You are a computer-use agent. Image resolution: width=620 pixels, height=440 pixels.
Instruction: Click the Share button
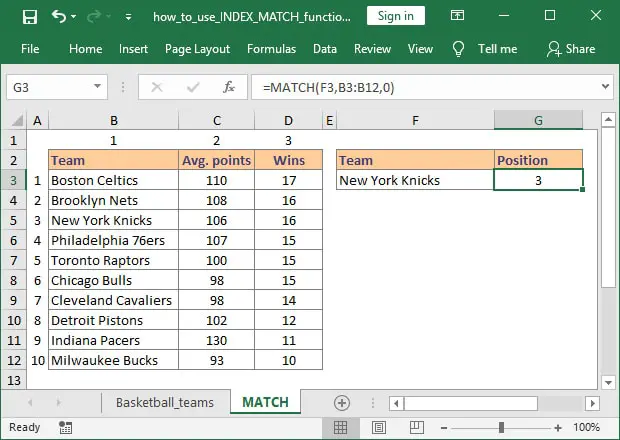[x=571, y=49]
